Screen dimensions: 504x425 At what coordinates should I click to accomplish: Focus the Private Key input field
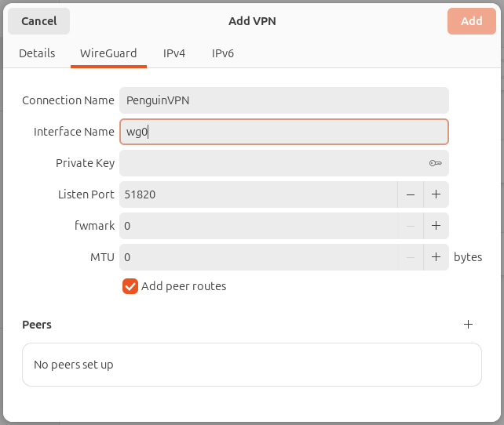click(273, 163)
